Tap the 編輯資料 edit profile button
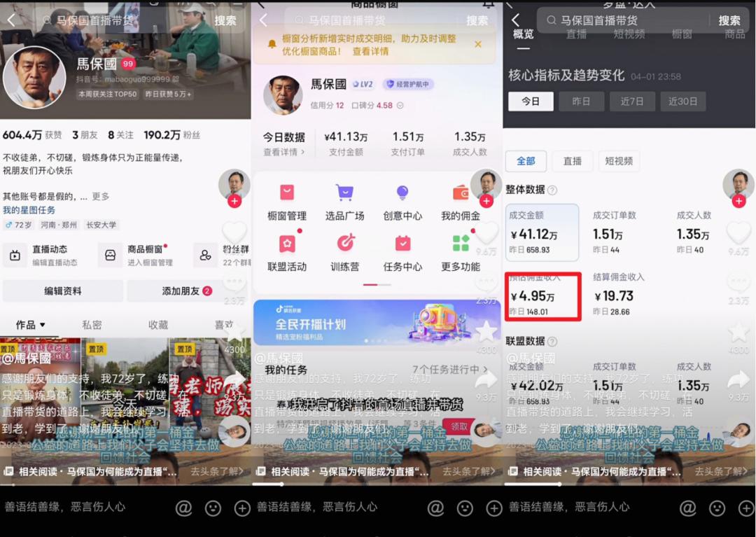 click(x=63, y=291)
